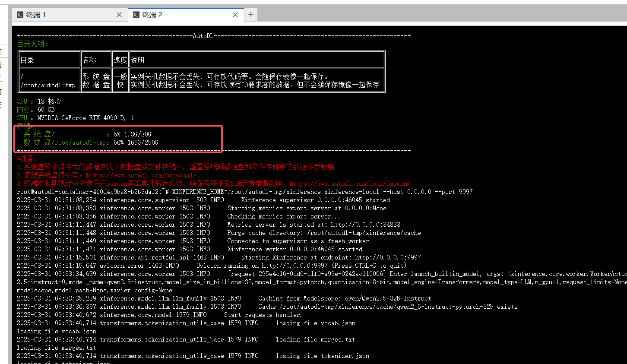Click the 说明 table header cell

pyautogui.click(x=137, y=60)
